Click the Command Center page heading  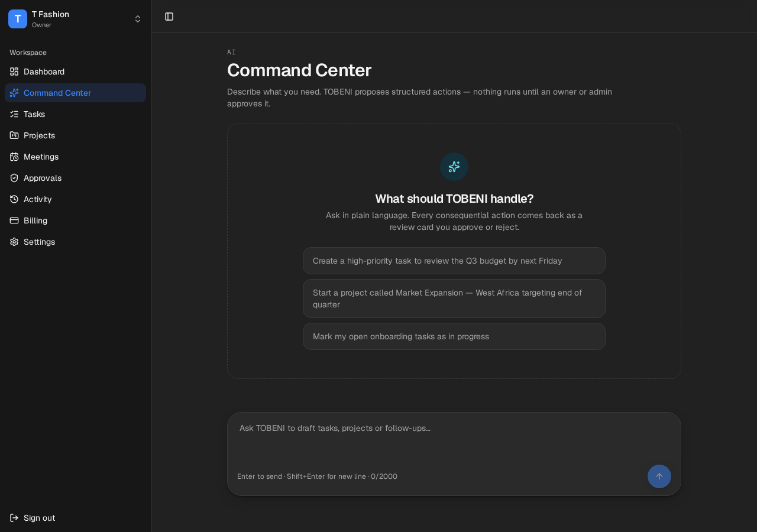[299, 70]
